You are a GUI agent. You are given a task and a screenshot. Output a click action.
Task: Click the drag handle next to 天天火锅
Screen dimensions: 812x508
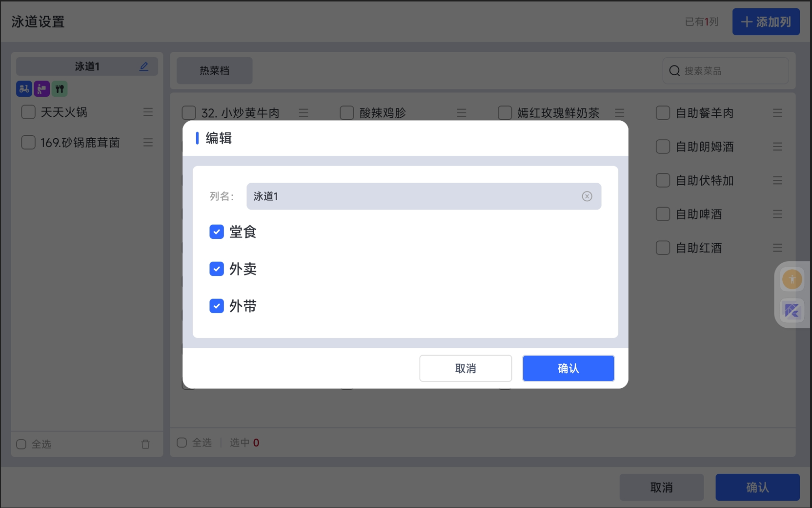click(x=148, y=112)
